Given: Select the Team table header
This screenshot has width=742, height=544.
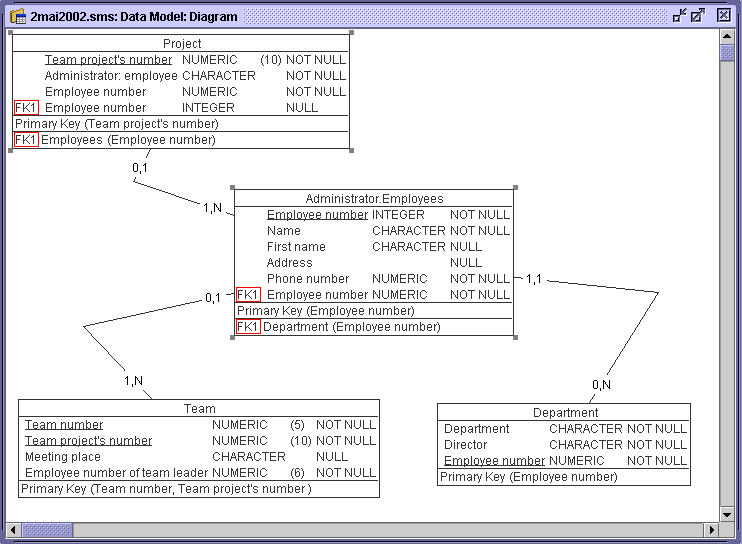Looking at the screenshot, I should (199, 408).
